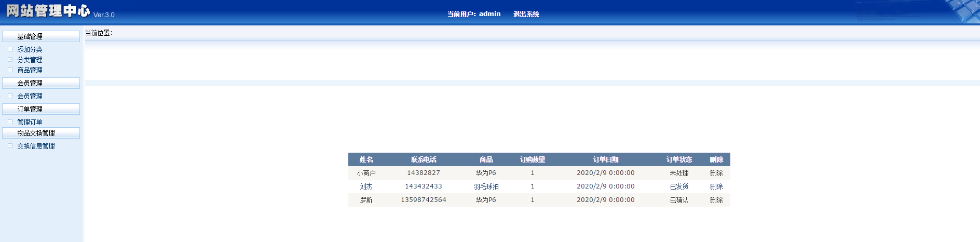Open 管理订单 in the sidebar
980x242 pixels.
[x=30, y=122]
